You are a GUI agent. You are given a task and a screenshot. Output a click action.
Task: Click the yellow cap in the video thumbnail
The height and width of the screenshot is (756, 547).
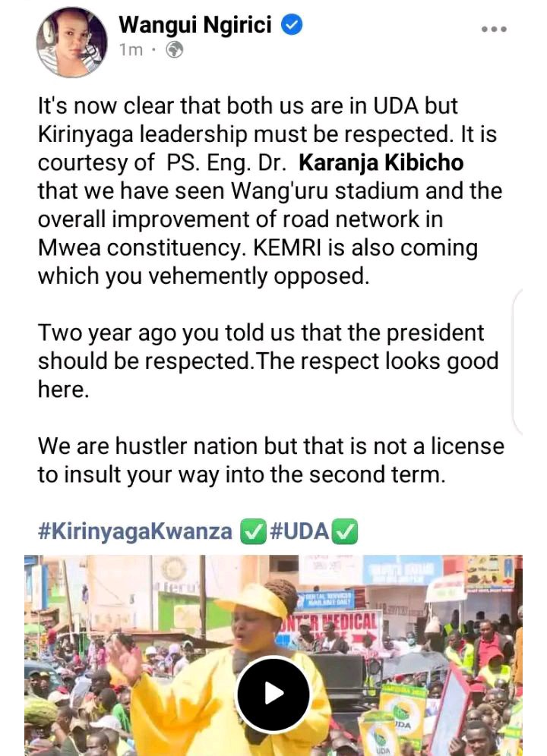click(x=253, y=601)
